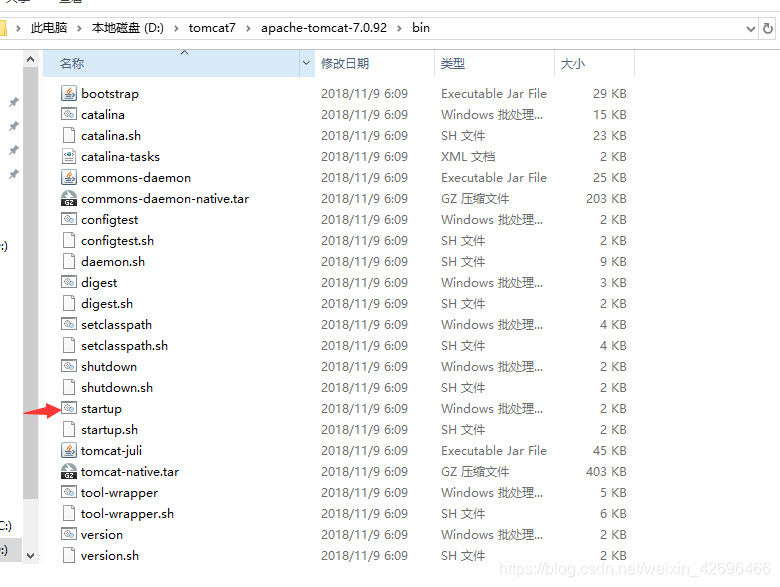Click the digest.sh file icon

coord(69,303)
